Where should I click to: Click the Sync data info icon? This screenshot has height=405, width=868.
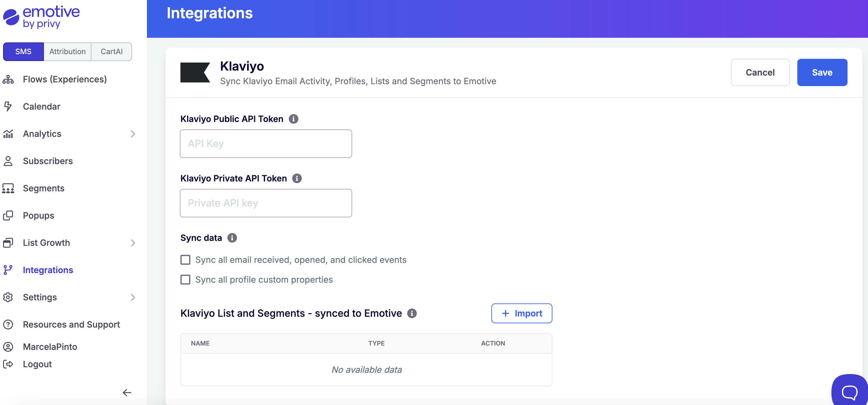[x=232, y=238]
